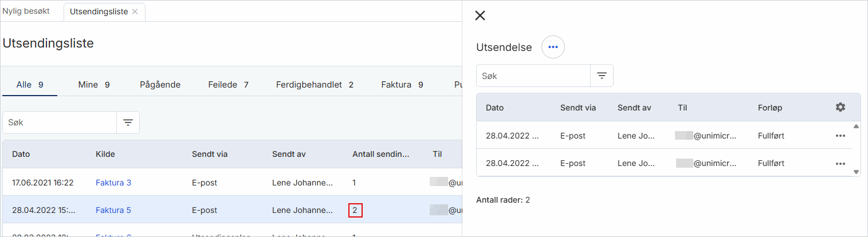Screen dimensions: 868x237
Task: Click E-post in the Faktura 5 row
Action: 205,210
